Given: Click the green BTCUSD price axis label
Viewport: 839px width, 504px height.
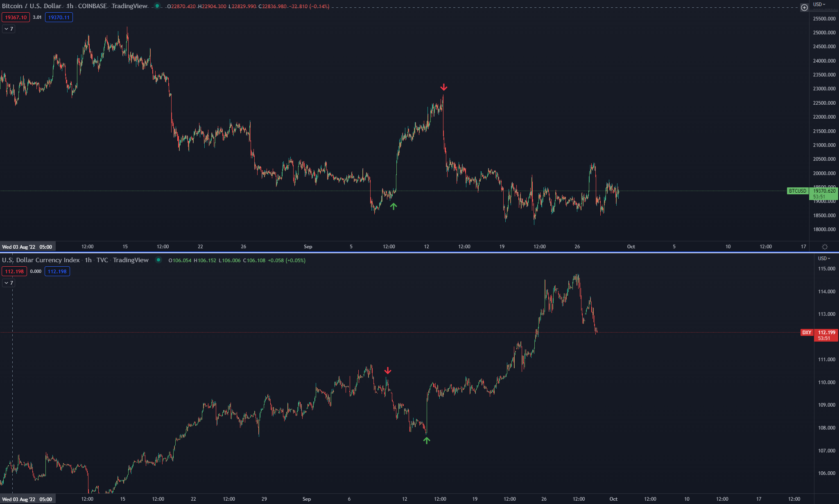Looking at the screenshot, I should point(797,191).
